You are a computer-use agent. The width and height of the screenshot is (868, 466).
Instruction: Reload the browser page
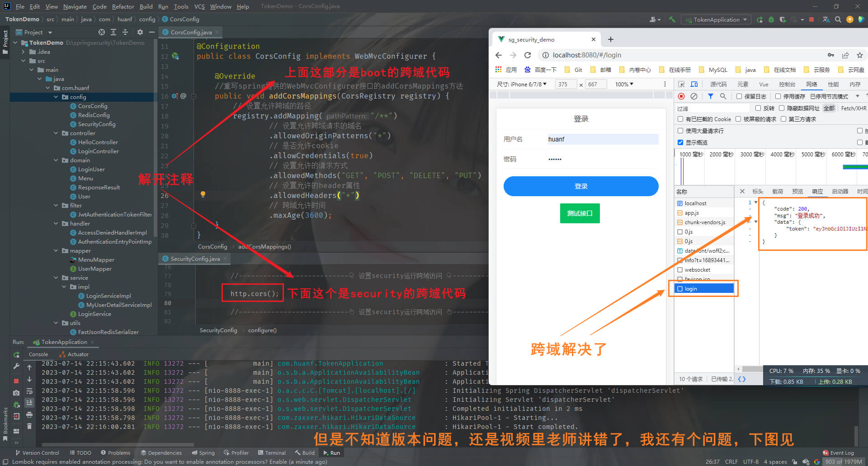click(x=528, y=55)
